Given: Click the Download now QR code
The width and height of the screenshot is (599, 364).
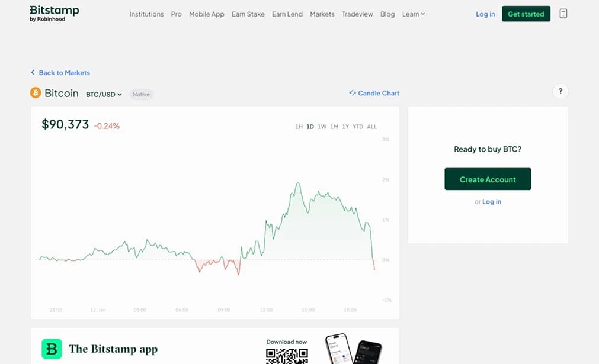Looking at the screenshot, I should coord(287,356).
